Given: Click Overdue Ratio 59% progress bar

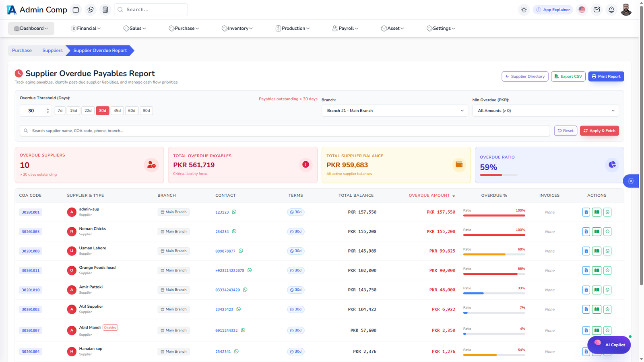Looking at the screenshot, I should (x=499, y=175).
